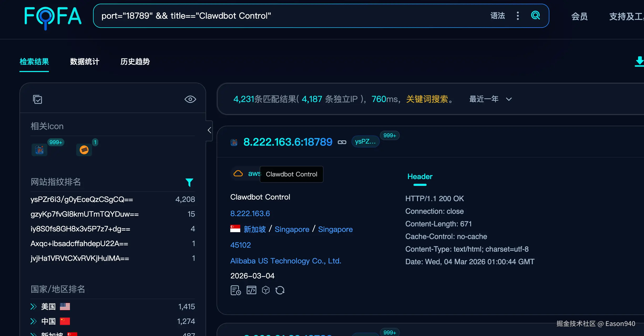Switch to the 数据统计 tab

(85, 62)
